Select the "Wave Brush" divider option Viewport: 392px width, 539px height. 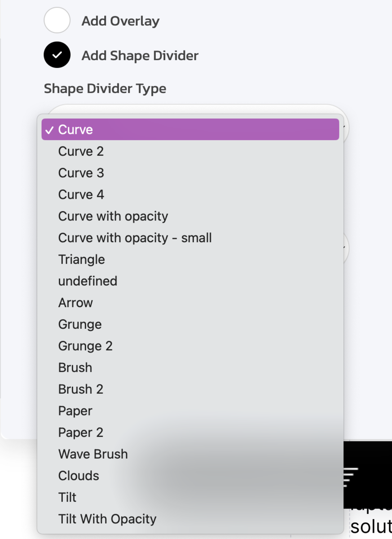click(92, 454)
